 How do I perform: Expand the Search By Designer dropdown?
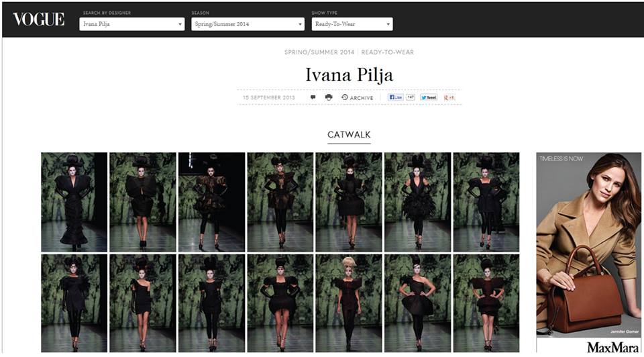132,24
